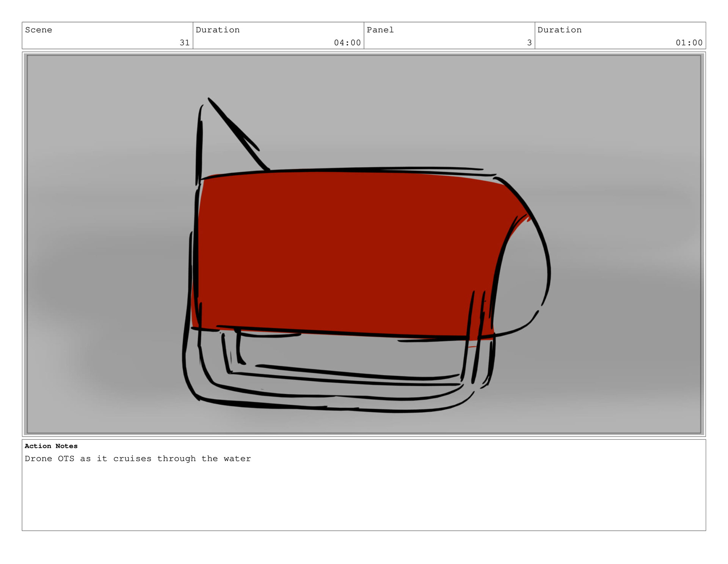The height and width of the screenshot is (564, 728).
Task: Select the panel number 3
Action: (x=529, y=43)
